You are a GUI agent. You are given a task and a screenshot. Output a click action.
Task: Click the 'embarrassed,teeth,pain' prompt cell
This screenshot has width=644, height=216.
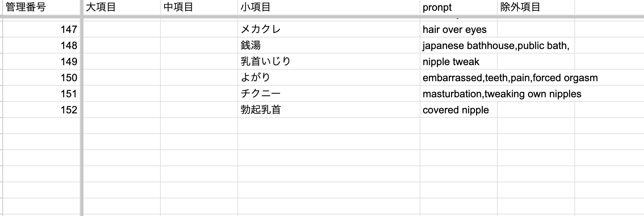(458, 78)
